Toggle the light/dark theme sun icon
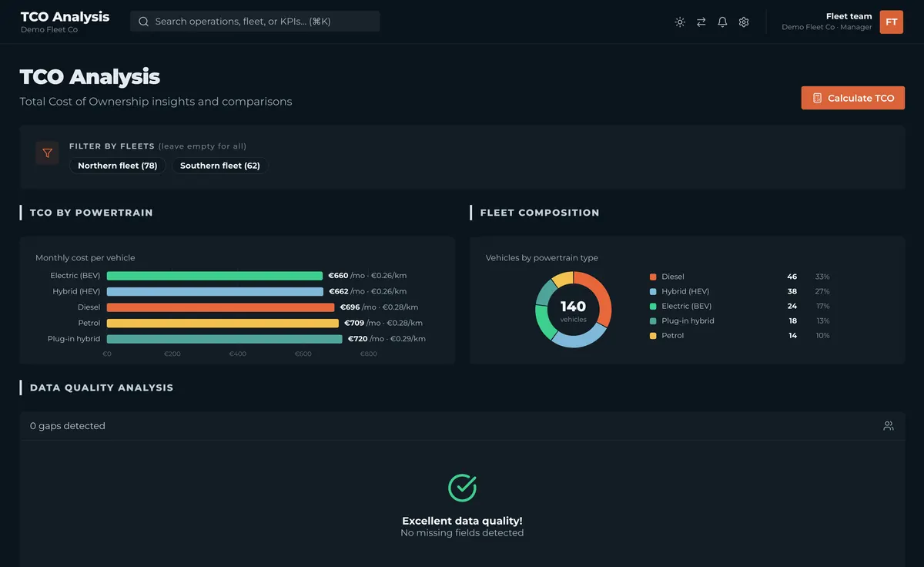This screenshot has height=567, width=924. coord(680,22)
